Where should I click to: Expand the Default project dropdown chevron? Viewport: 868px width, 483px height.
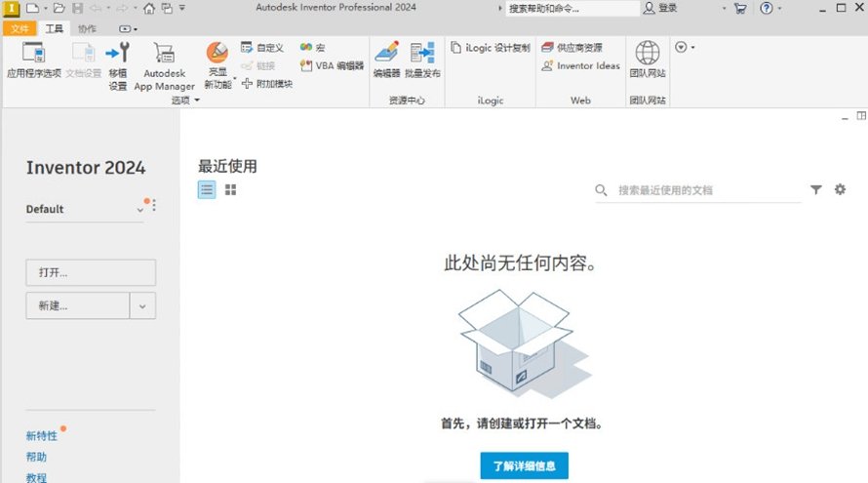(x=140, y=210)
